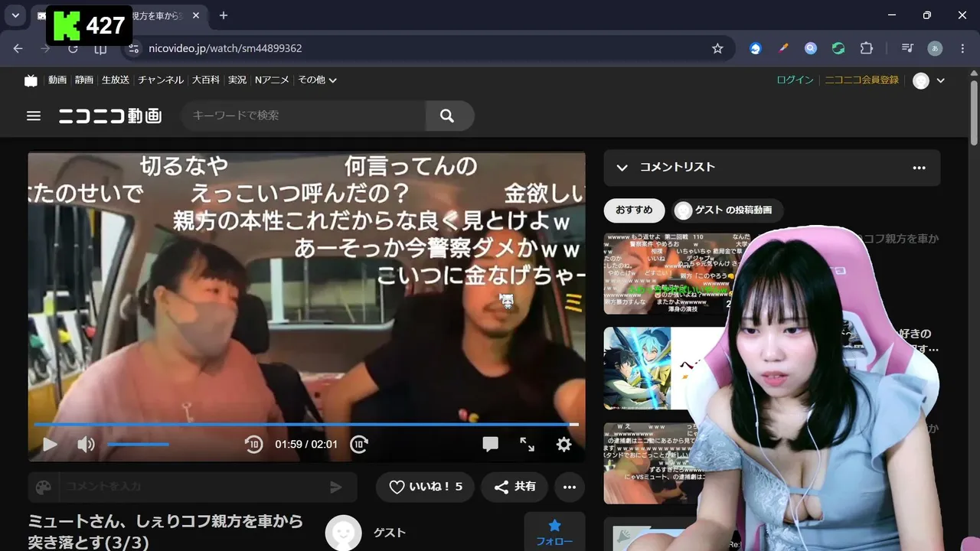Rewind the video 10 seconds
The width and height of the screenshot is (980, 551).
pos(253,445)
